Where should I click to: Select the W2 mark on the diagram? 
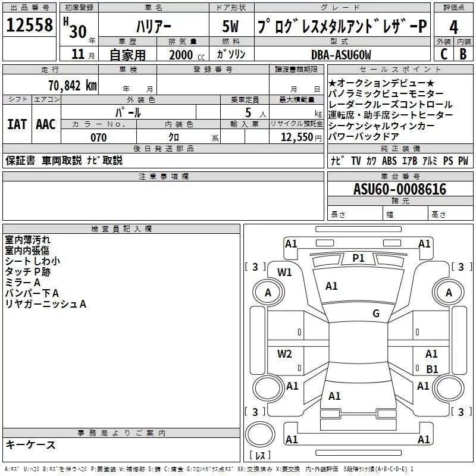pos(284,354)
